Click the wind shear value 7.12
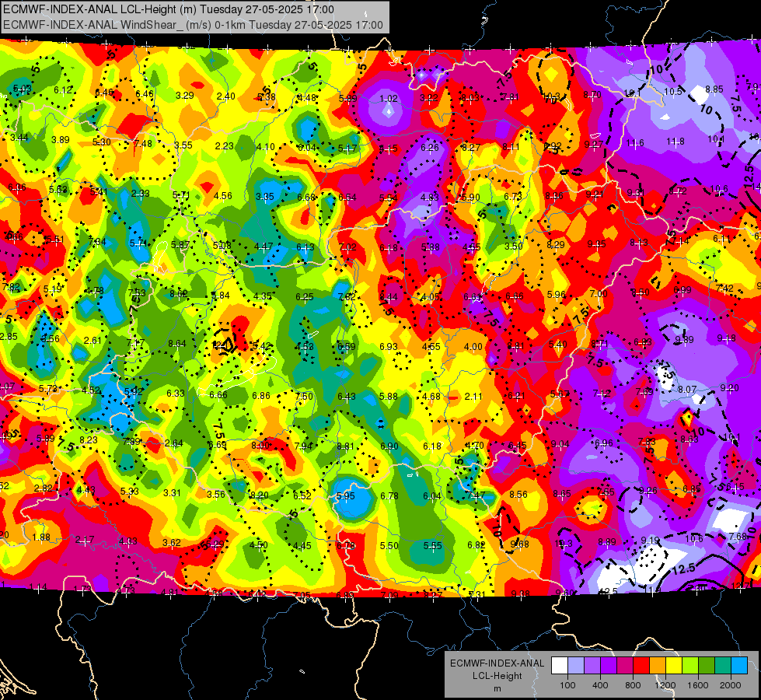The height and width of the screenshot is (700, 761). coord(602,394)
